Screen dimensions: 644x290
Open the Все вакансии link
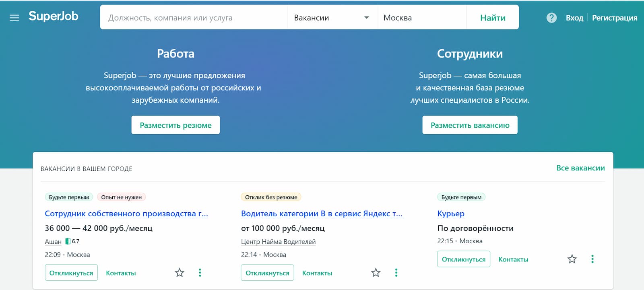[x=580, y=168]
